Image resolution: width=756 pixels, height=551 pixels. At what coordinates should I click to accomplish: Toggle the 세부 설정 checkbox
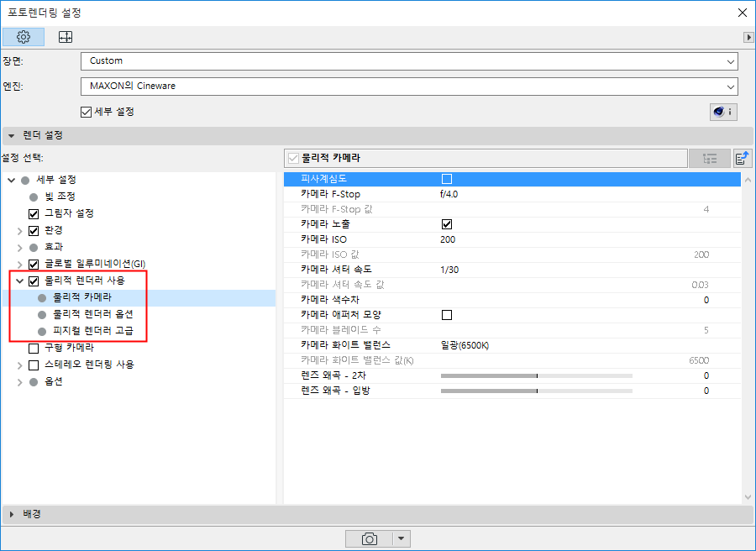pos(86,112)
